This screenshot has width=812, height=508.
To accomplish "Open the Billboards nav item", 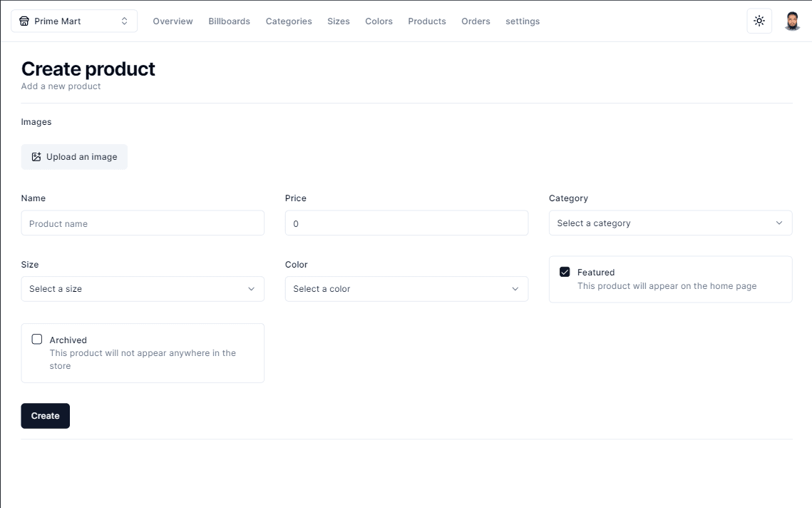I will (x=229, y=21).
